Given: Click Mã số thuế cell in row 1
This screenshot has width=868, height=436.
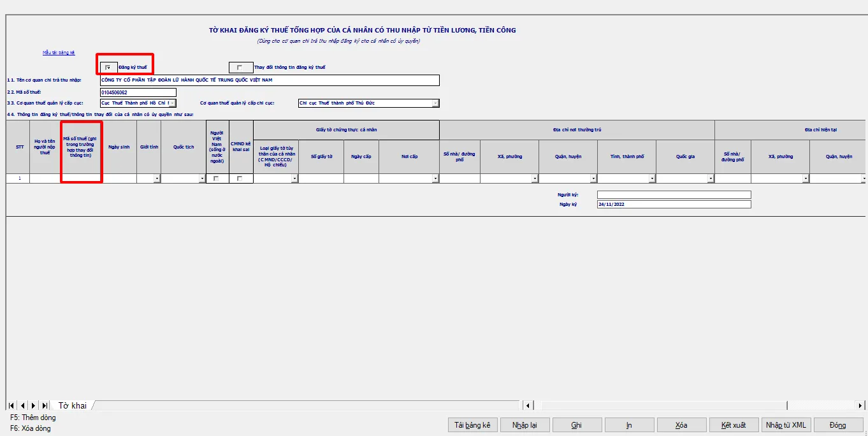Looking at the screenshot, I should coord(81,178).
